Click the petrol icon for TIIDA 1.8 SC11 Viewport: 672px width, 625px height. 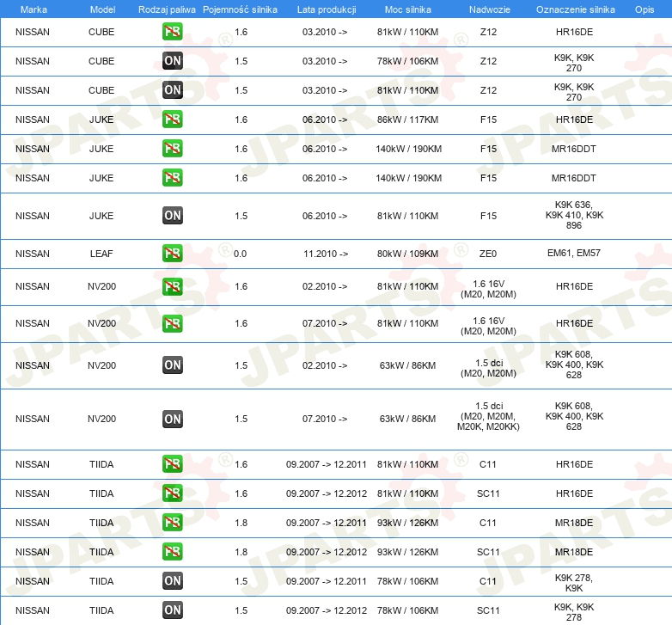172,552
